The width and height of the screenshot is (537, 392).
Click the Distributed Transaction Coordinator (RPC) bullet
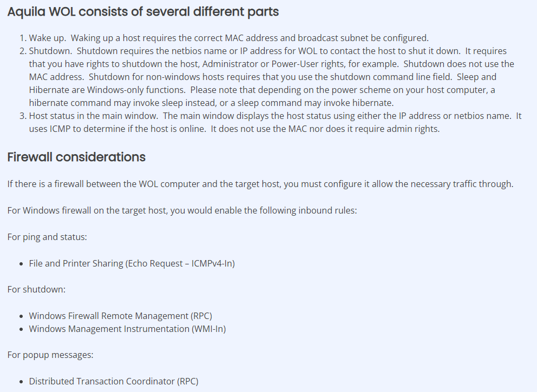pos(114,381)
